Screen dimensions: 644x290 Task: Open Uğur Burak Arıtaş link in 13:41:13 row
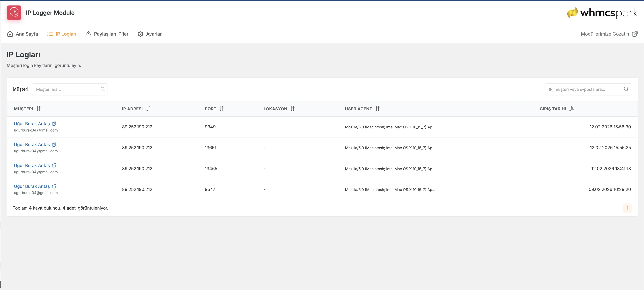click(32, 165)
